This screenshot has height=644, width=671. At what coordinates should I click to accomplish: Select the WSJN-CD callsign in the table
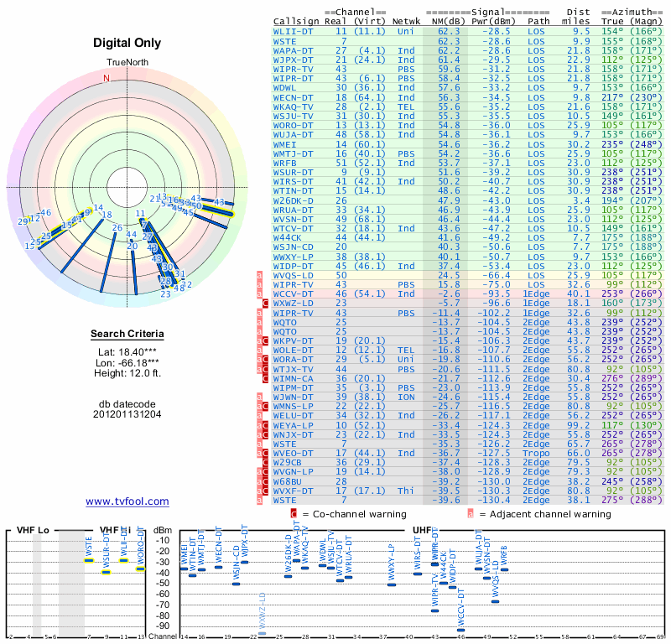(293, 247)
